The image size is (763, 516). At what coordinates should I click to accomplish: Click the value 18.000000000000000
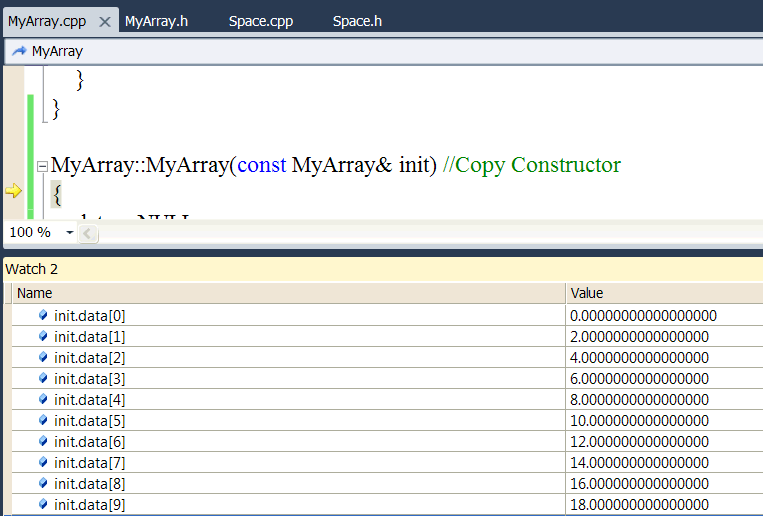(x=639, y=505)
